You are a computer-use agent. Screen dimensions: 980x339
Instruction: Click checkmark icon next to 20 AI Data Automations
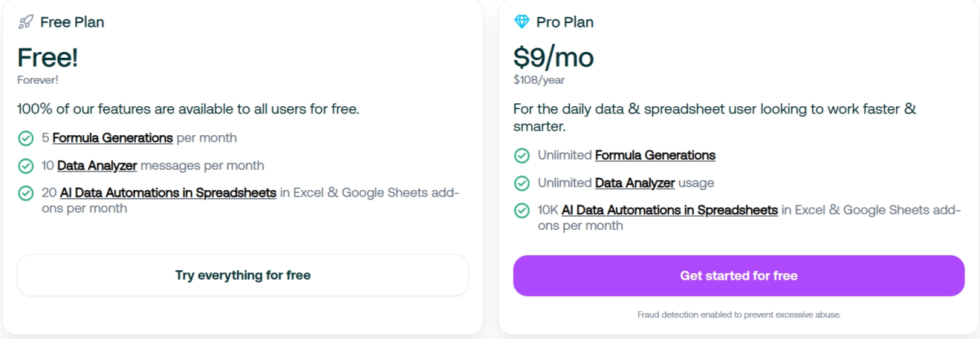pos(26,193)
